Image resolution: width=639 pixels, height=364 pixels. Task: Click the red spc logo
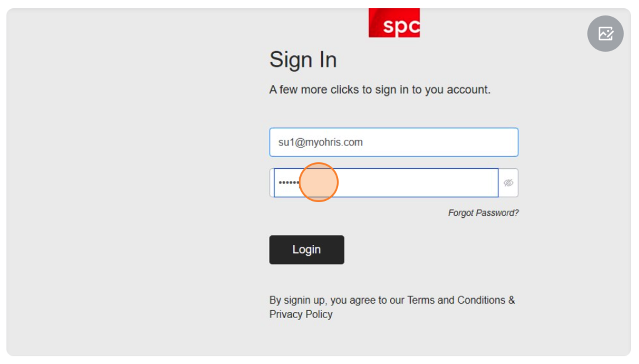click(394, 23)
